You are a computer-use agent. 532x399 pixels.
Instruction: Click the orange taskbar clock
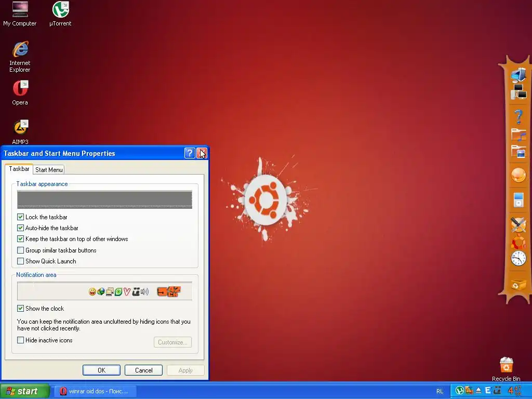pos(514,391)
